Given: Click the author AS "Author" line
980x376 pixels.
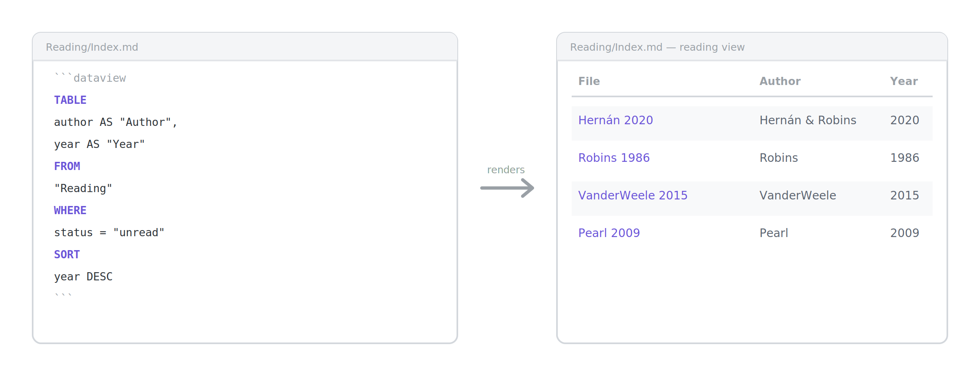Looking at the screenshot, I should 116,122.
